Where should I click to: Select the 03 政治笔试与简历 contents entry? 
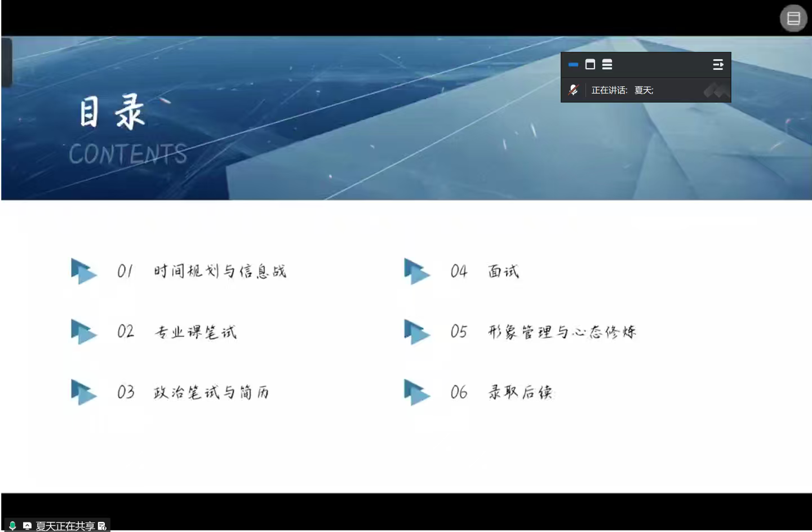pyautogui.click(x=211, y=392)
